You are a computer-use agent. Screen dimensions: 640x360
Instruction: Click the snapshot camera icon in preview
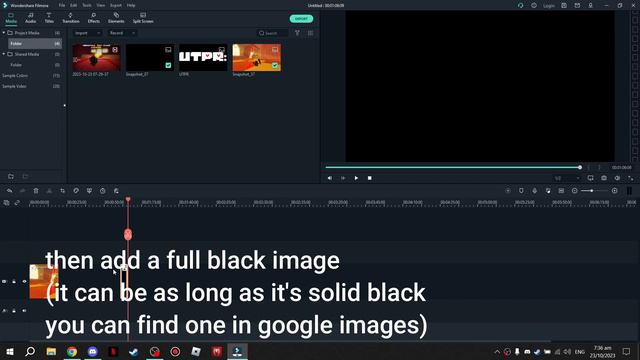tap(604, 178)
